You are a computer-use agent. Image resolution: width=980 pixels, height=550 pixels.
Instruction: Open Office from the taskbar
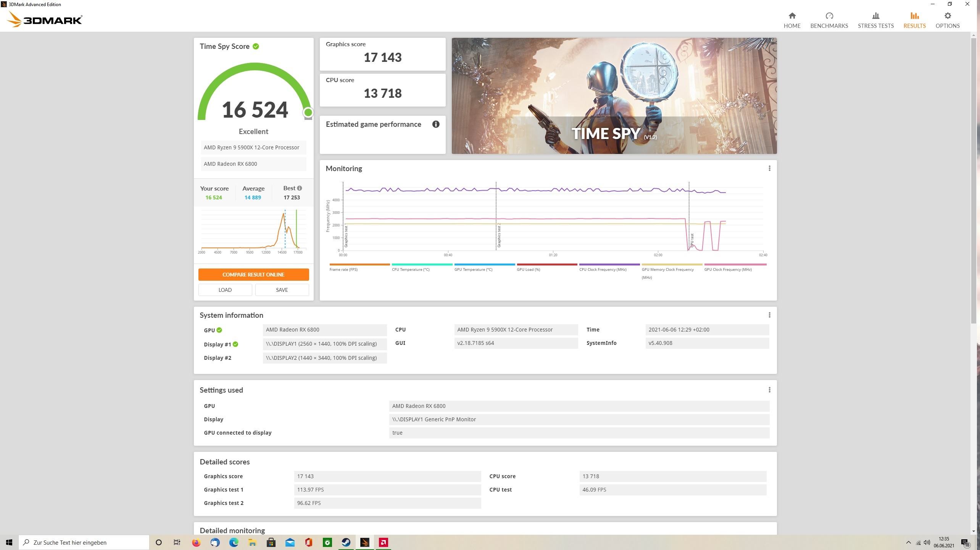pos(308,542)
